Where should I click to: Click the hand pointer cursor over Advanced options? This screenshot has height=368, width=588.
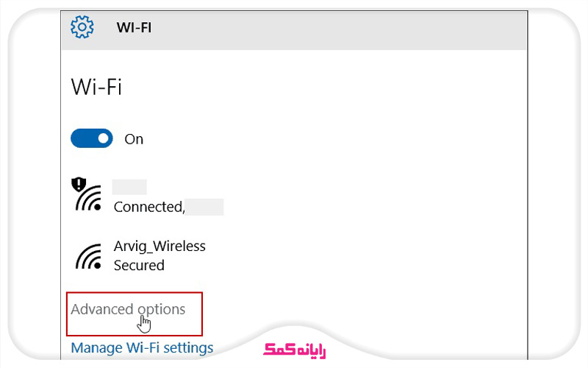144,323
